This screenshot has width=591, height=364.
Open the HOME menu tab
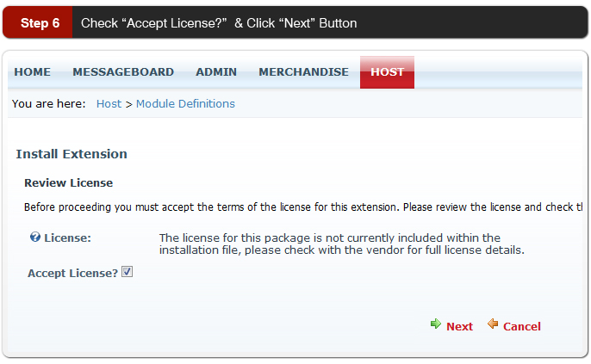(x=33, y=72)
